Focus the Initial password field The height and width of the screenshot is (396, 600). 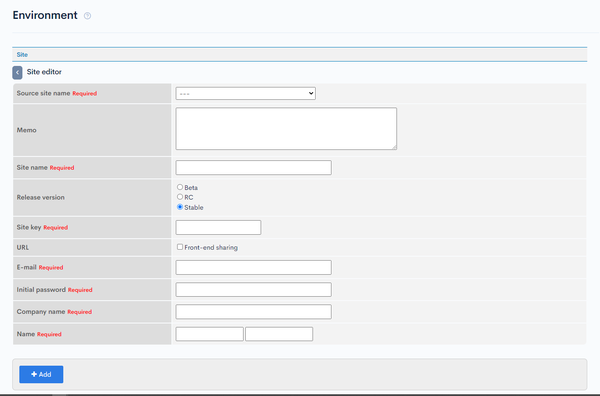point(253,290)
